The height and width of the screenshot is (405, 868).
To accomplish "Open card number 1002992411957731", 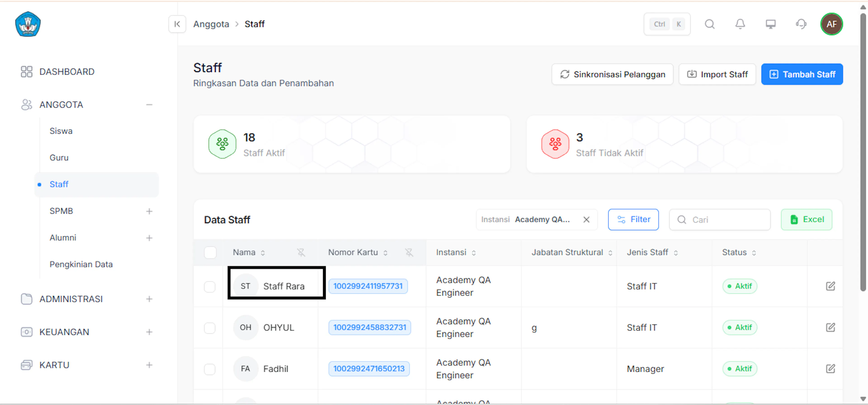I will pyautogui.click(x=368, y=286).
